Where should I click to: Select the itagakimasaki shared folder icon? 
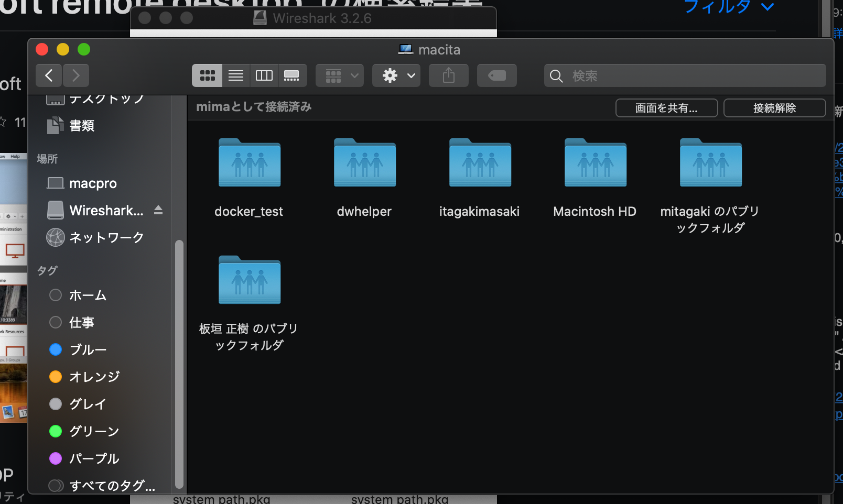(x=480, y=162)
